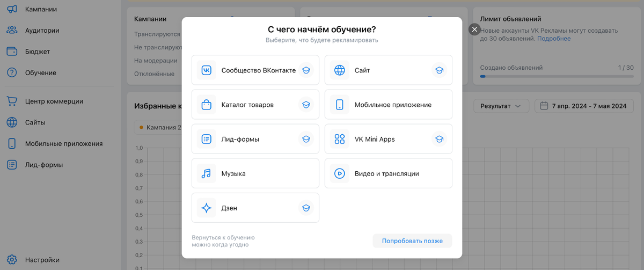The height and width of the screenshot is (270, 644).
Task: Click the music note icon in Музыка card
Action: 206,173
